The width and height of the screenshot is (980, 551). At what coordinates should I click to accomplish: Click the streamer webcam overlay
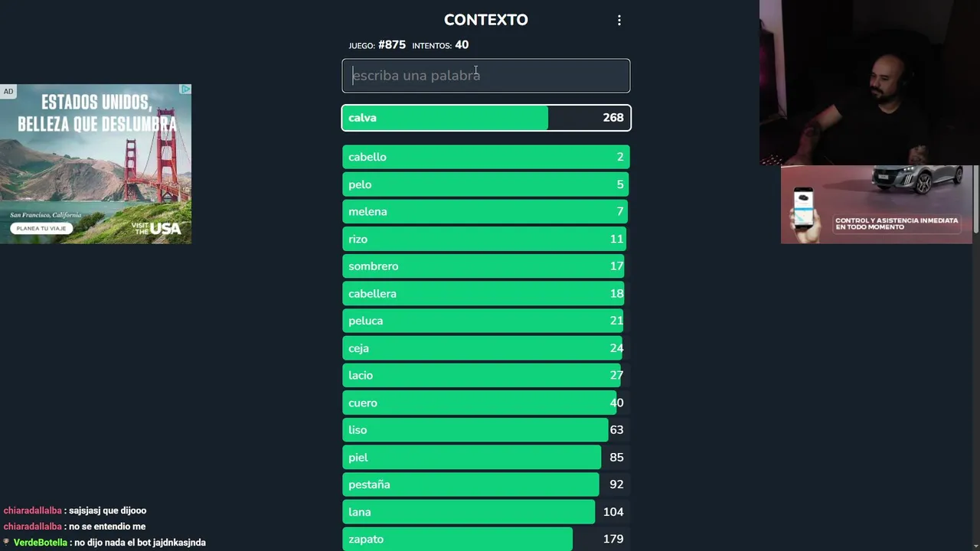[869, 83]
